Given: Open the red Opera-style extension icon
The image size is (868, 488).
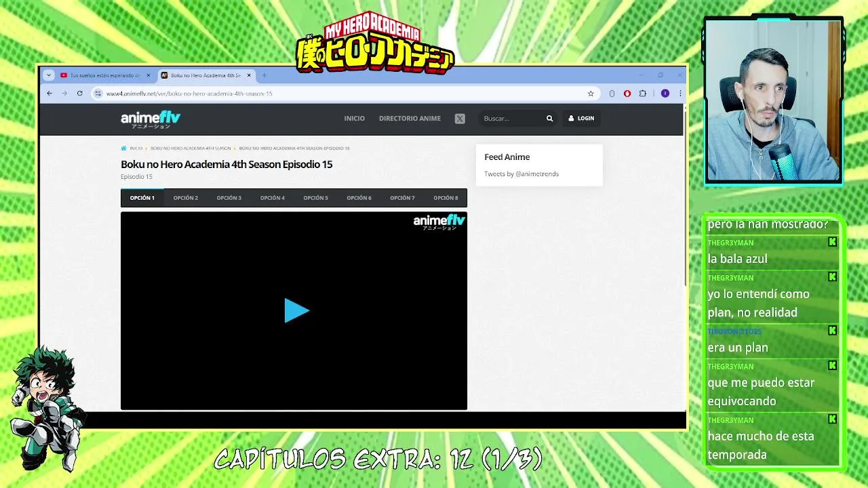Looking at the screenshot, I should pos(627,94).
